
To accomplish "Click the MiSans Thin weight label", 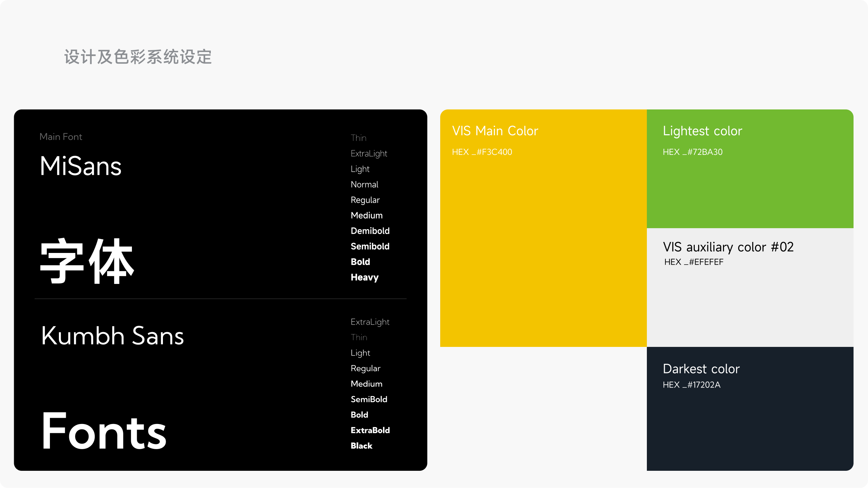I will (x=358, y=138).
